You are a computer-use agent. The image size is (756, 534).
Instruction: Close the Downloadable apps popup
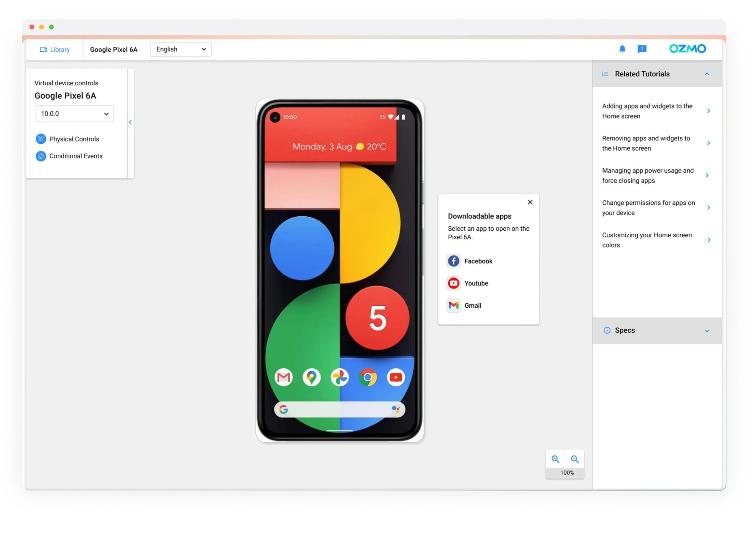(530, 202)
